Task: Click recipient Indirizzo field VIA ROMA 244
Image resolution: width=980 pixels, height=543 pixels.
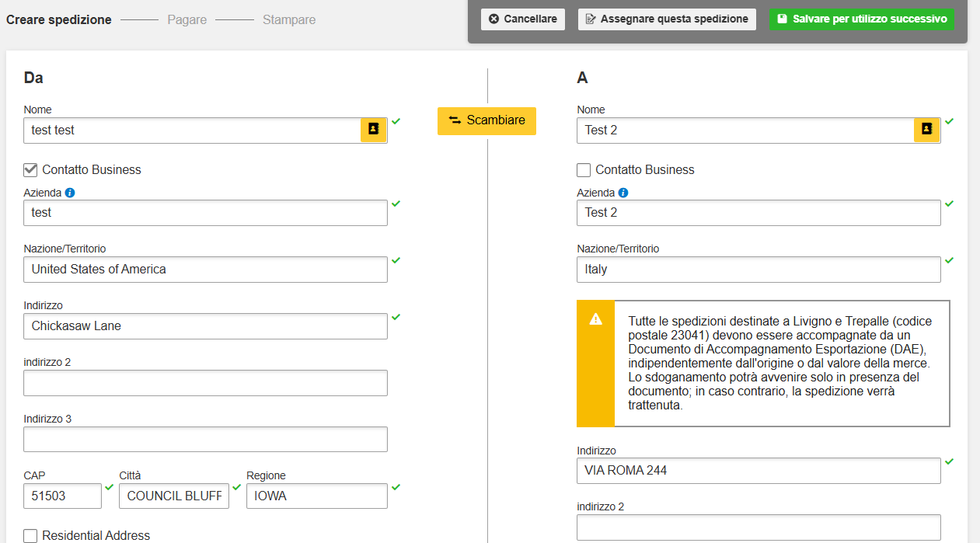Action: click(758, 470)
